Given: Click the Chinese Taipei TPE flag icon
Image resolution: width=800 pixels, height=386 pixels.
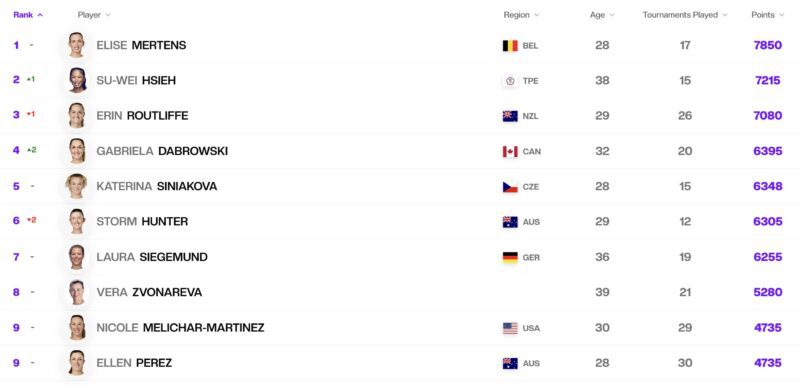Looking at the screenshot, I should coord(510,81).
